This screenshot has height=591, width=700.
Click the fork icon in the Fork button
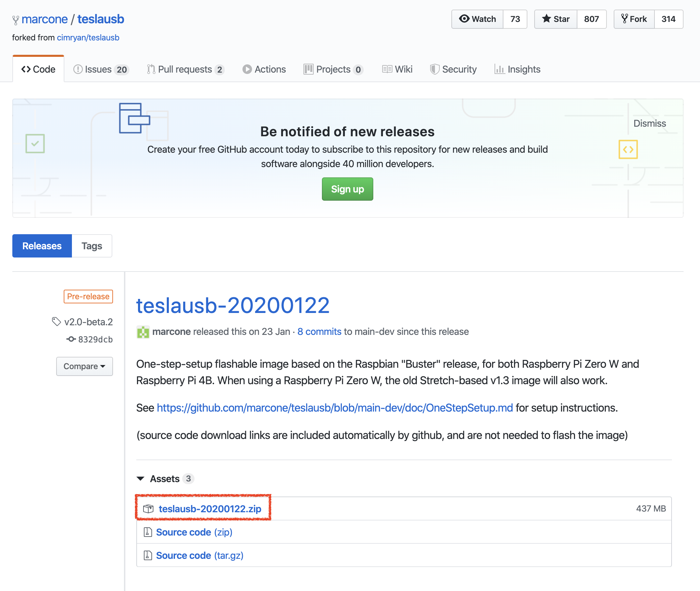pos(625,18)
